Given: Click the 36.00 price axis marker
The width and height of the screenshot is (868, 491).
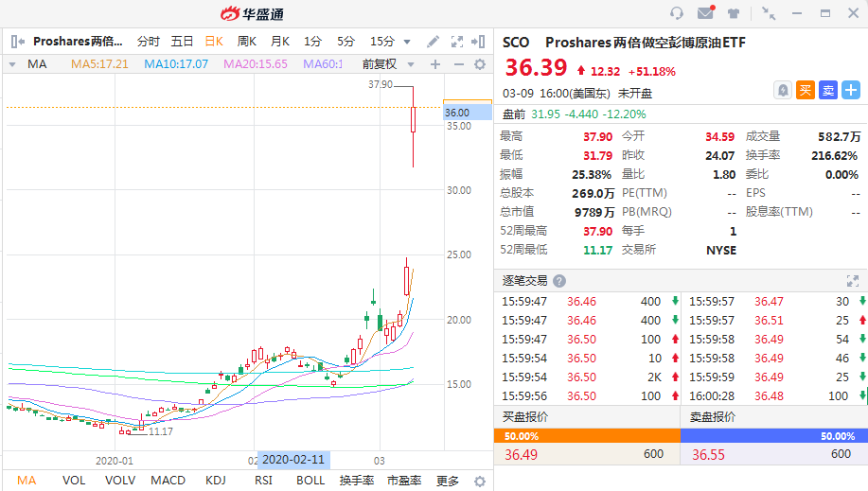Looking at the screenshot, I should pos(468,113).
